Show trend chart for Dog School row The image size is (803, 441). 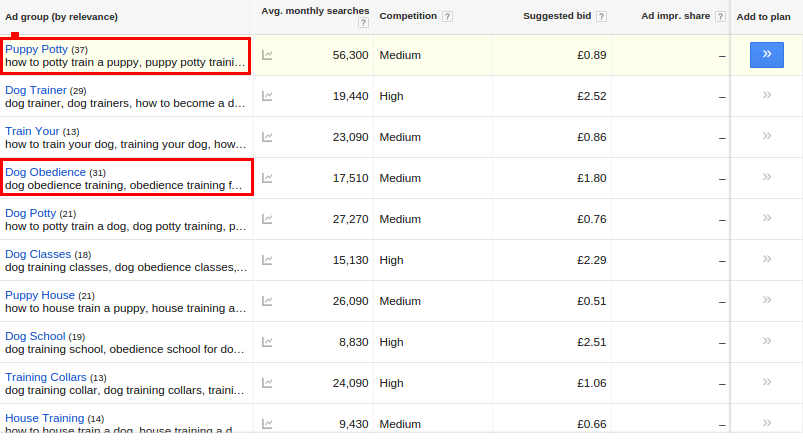(267, 342)
